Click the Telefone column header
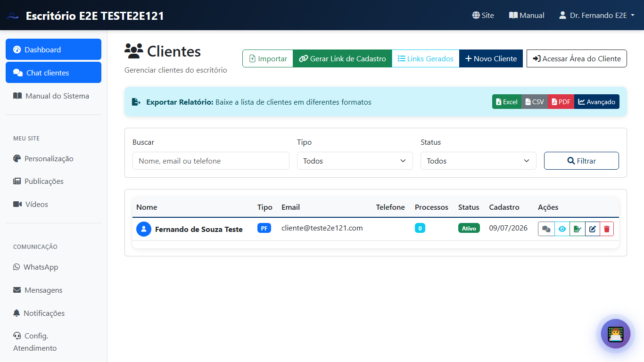This screenshot has width=644, height=362. click(390, 207)
